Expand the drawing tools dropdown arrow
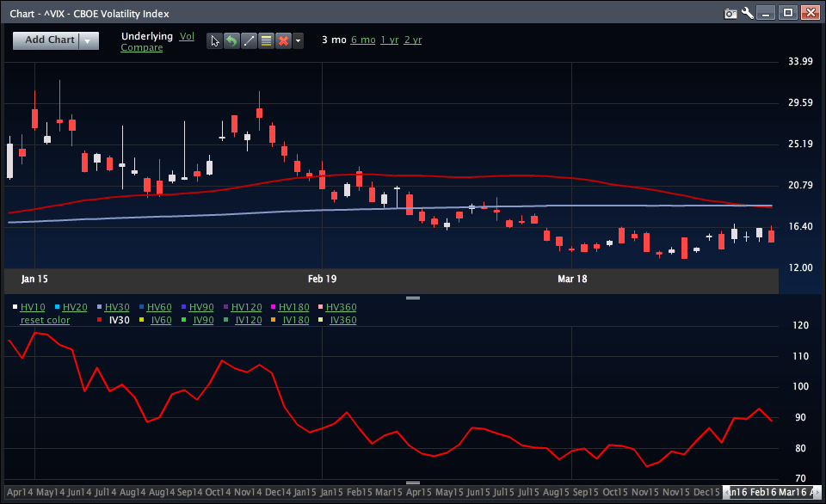The width and height of the screenshot is (826, 504). pyautogui.click(x=299, y=40)
